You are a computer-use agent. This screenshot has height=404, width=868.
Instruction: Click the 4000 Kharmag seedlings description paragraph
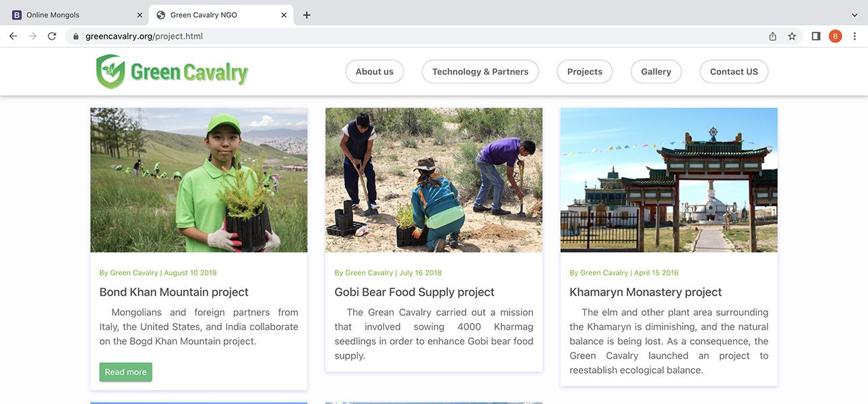[434, 334]
